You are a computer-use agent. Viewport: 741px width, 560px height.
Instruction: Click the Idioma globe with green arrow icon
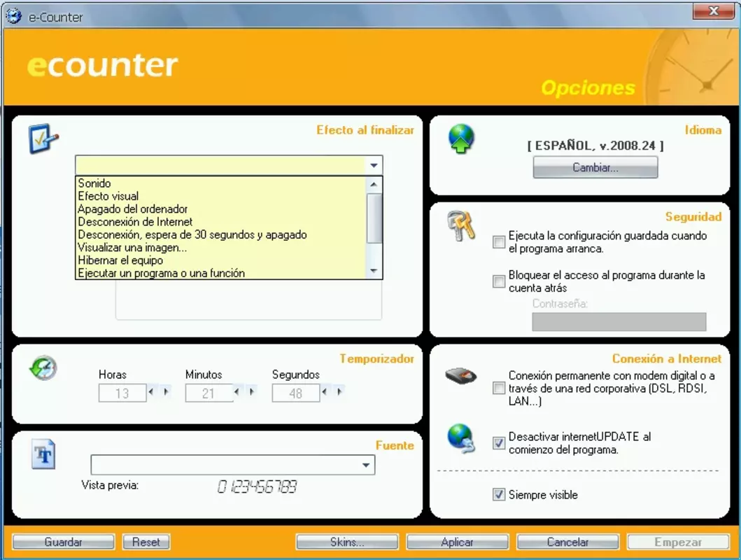coord(461,139)
